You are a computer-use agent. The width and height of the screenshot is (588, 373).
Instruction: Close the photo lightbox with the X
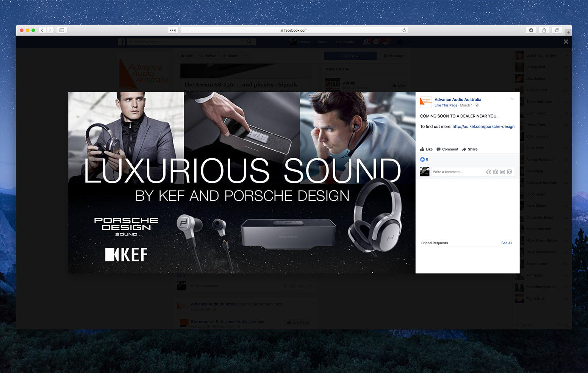pos(566,42)
